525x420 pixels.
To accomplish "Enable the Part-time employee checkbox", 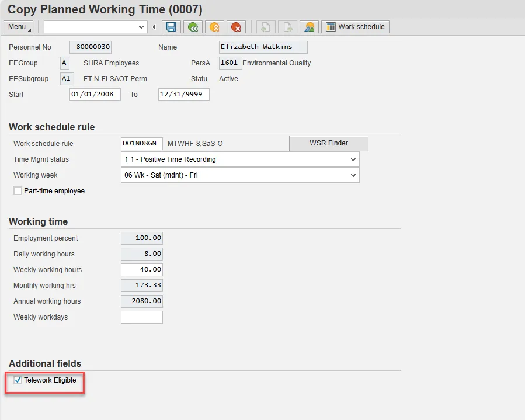I will pos(18,191).
